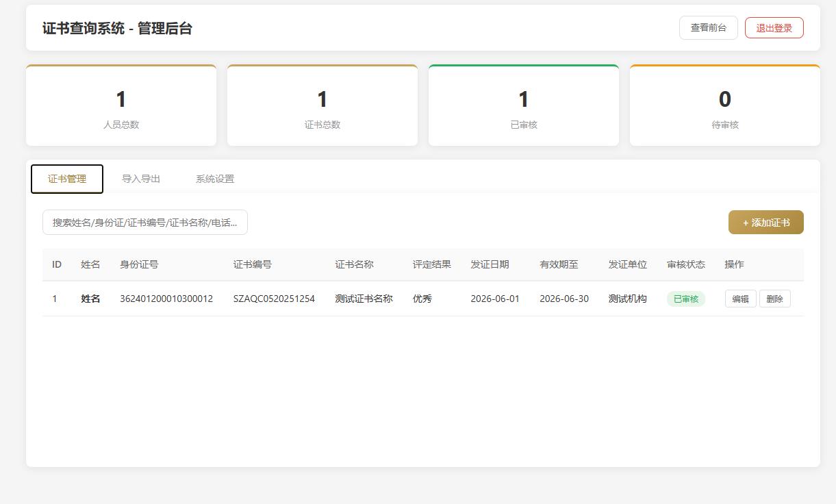Click the 退出登录 button
Viewport: 836px width, 504px height.
coord(774,28)
